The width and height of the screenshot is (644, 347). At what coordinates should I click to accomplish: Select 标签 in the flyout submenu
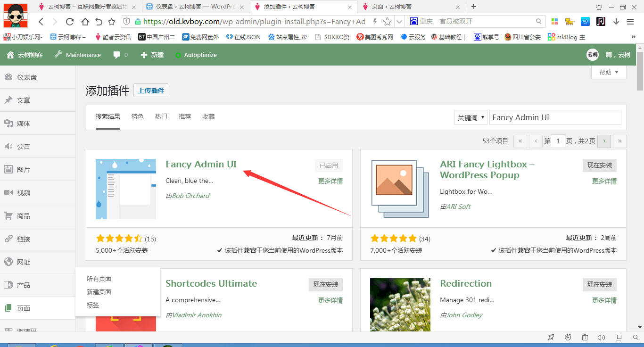click(x=93, y=305)
